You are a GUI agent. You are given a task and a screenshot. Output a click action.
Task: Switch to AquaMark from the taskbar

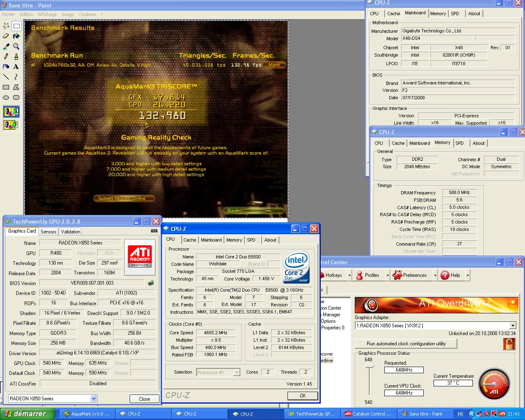pyautogui.click(x=87, y=414)
